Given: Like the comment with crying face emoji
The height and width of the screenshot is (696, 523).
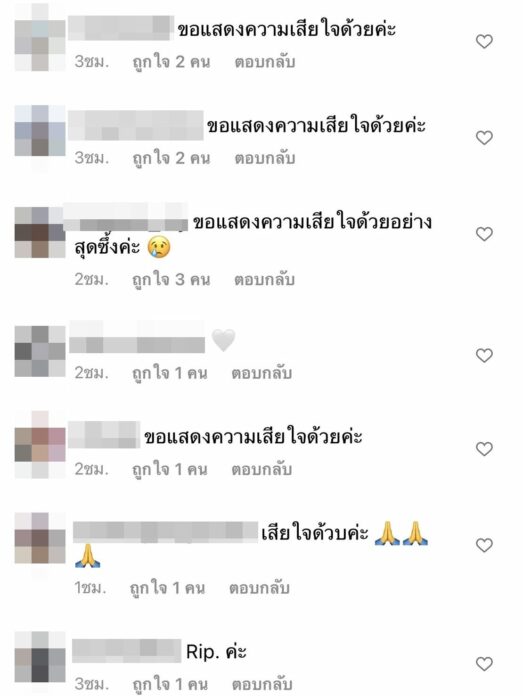Looking at the screenshot, I should click(484, 234).
